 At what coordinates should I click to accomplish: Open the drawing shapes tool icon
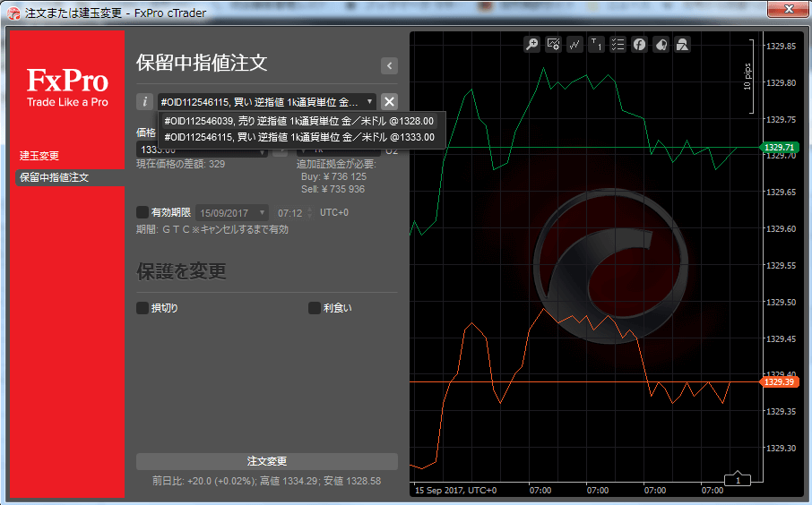(683, 45)
